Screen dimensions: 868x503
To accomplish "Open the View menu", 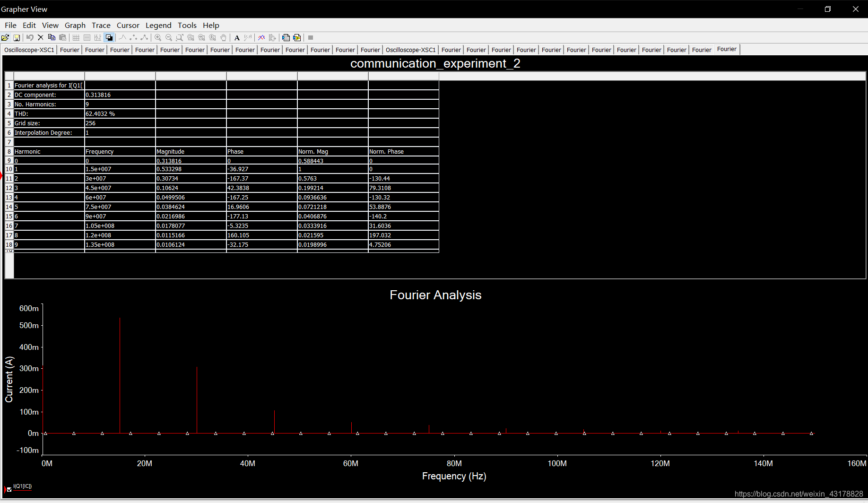I will click(x=50, y=26).
